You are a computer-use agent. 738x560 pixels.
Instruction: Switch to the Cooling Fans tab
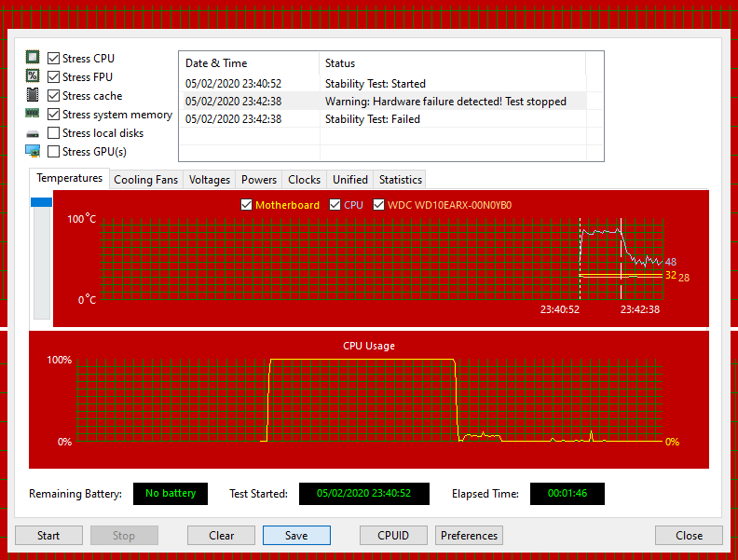[x=146, y=180]
